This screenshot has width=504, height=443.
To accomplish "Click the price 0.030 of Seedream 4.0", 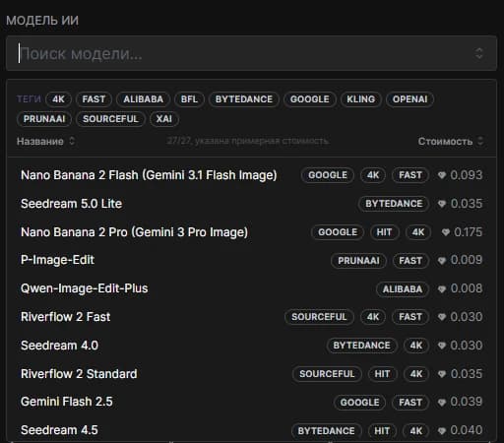I will pyautogui.click(x=467, y=346).
